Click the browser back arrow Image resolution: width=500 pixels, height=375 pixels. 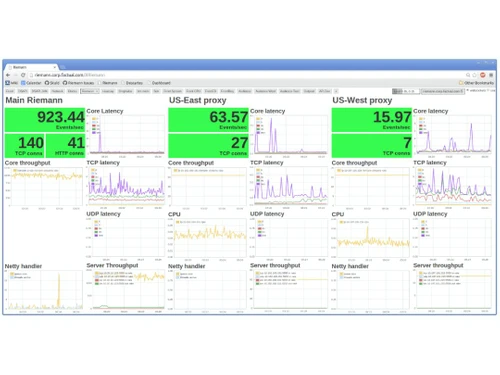pyautogui.click(x=8, y=75)
